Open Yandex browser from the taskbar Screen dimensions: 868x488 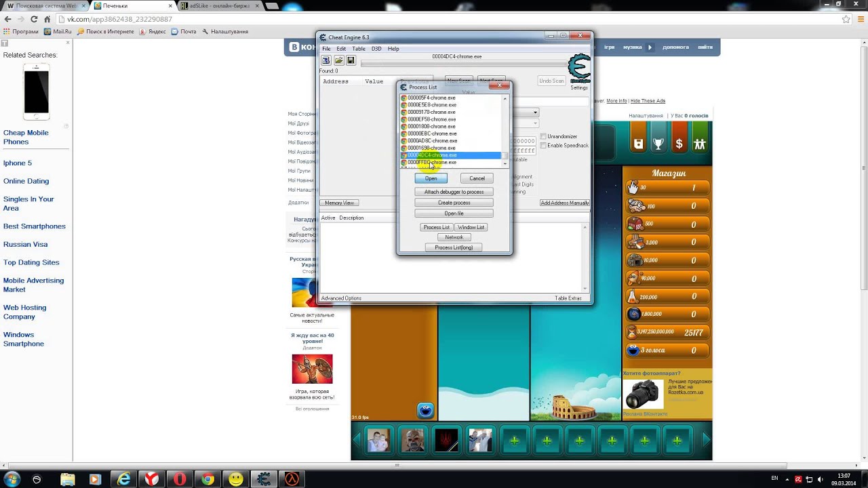(x=152, y=479)
